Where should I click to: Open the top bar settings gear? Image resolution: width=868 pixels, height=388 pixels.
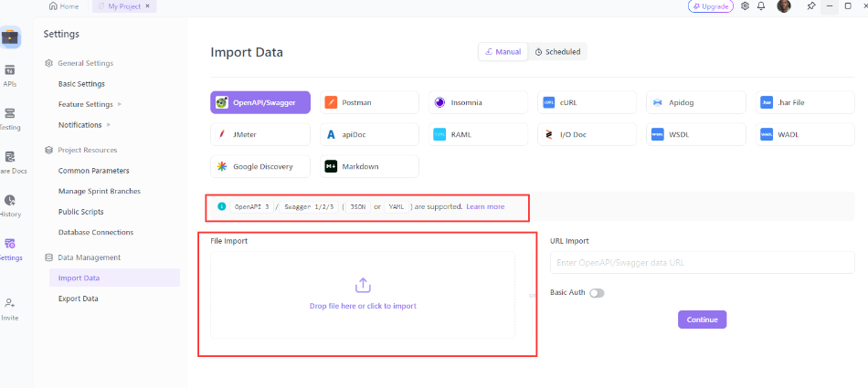pos(745,6)
